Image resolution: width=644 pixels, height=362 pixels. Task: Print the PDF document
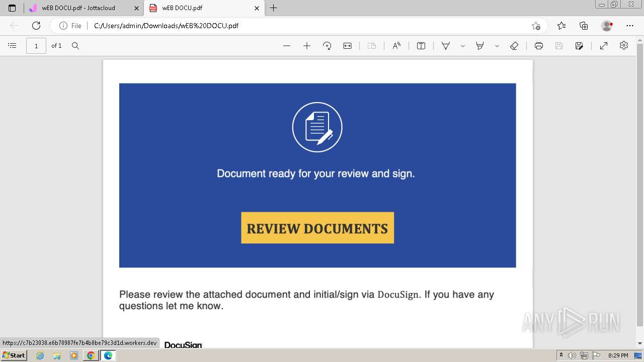point(539,46)
